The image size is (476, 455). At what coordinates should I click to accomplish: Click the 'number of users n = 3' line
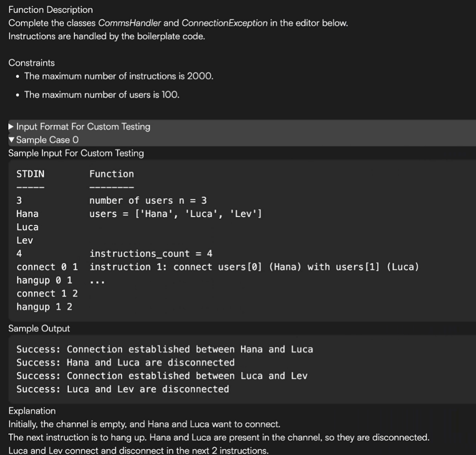pyautogui.click(x=148, y=200)
